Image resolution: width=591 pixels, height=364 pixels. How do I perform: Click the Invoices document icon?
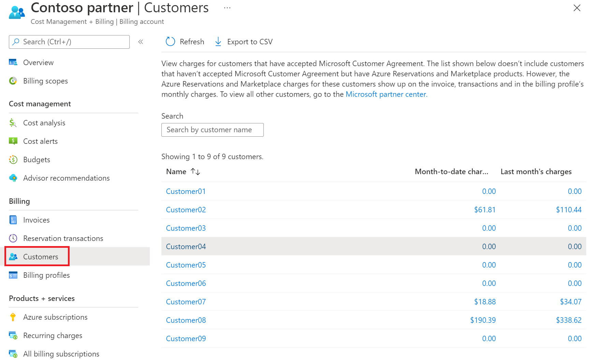click(13, 220)
